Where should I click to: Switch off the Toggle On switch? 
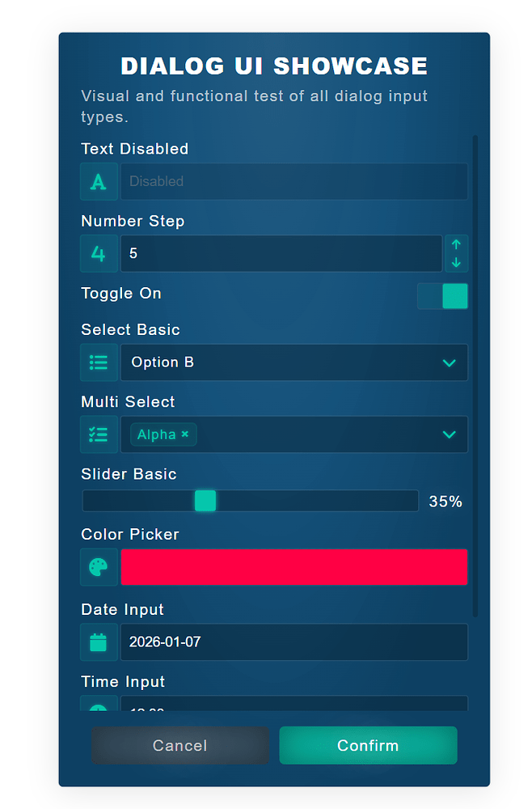point(442,296)
